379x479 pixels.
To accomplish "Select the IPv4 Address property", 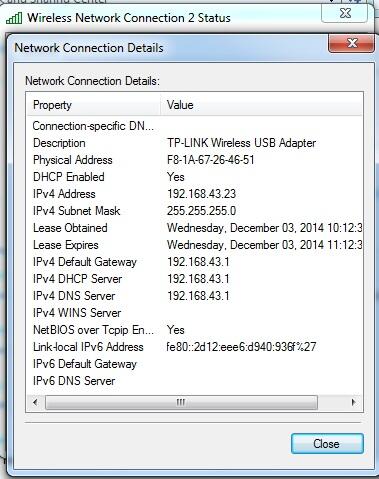I will coord(64,194).
